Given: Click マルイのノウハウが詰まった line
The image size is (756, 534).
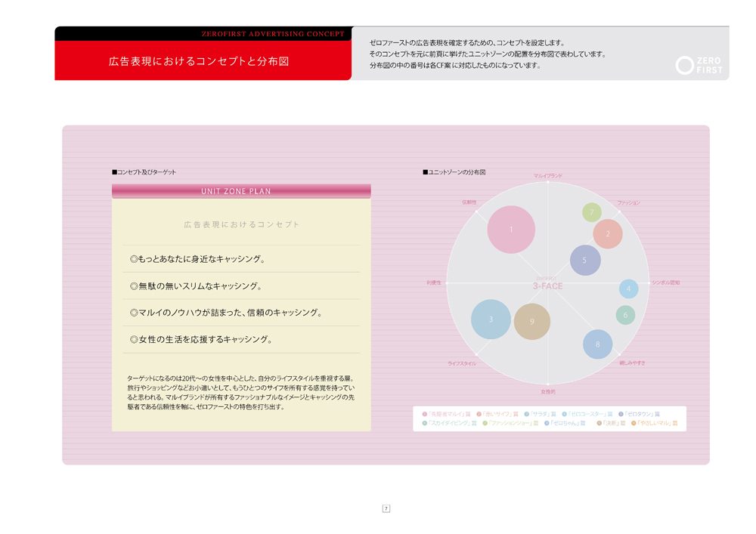Looking at the screenshot, I should click(225, 313).
